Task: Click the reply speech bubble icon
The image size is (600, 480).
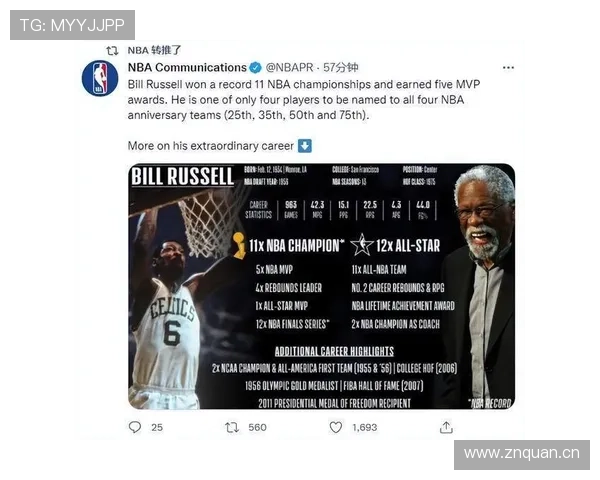Action: click(135, 427)
